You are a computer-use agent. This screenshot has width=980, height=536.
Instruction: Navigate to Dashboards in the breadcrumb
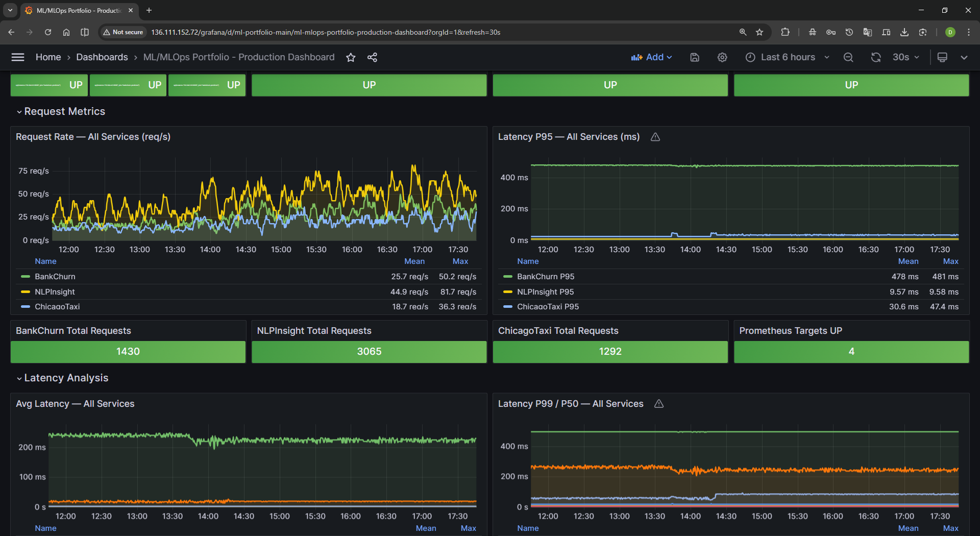point(102,57)
